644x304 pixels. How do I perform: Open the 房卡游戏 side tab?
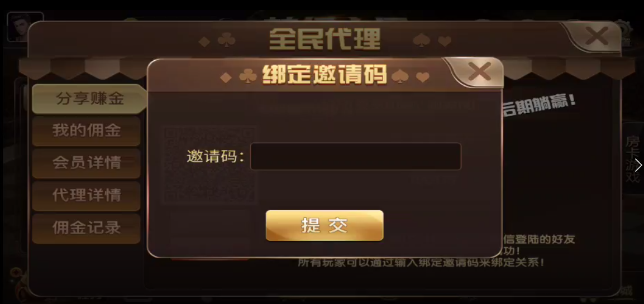coord(632,160)
